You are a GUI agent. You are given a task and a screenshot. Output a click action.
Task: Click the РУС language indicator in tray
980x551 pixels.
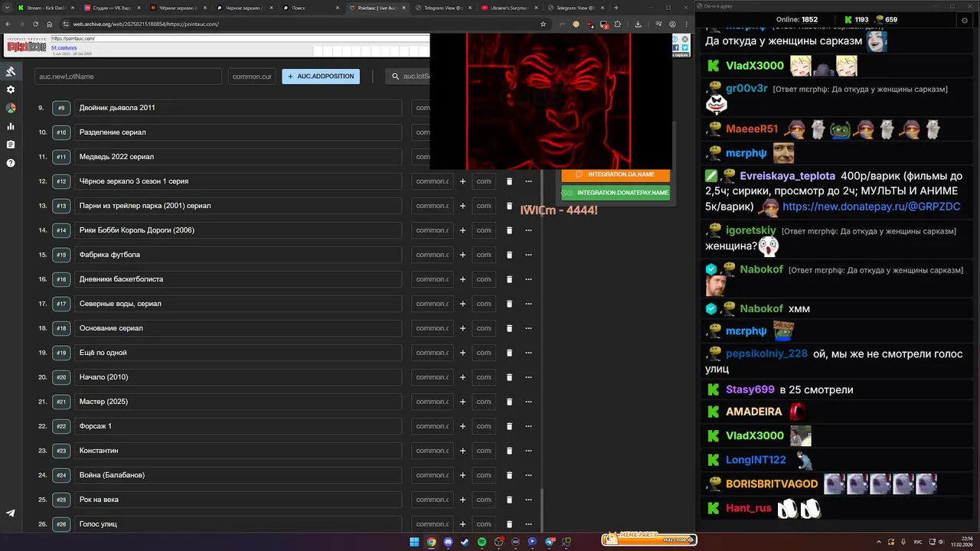[x=918, y=542]
